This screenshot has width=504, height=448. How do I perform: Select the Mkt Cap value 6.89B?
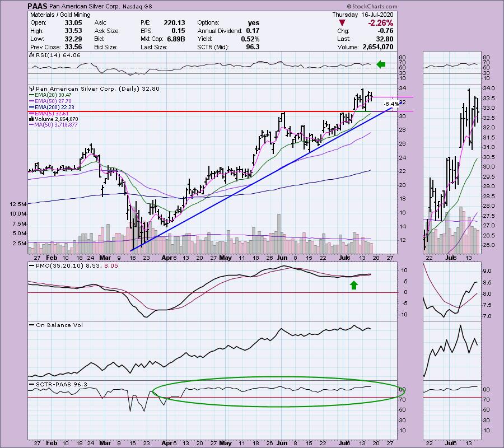pos(176,39)
